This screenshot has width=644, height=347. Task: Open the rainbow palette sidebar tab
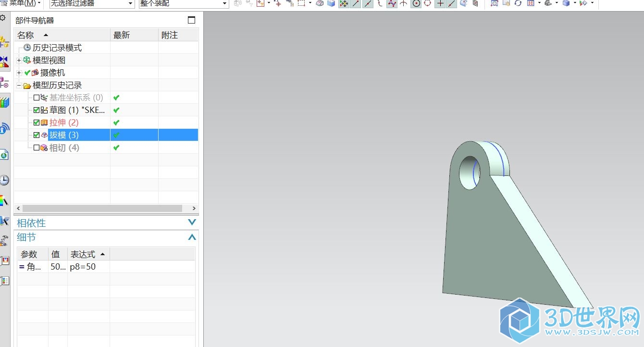coord(4,200)
